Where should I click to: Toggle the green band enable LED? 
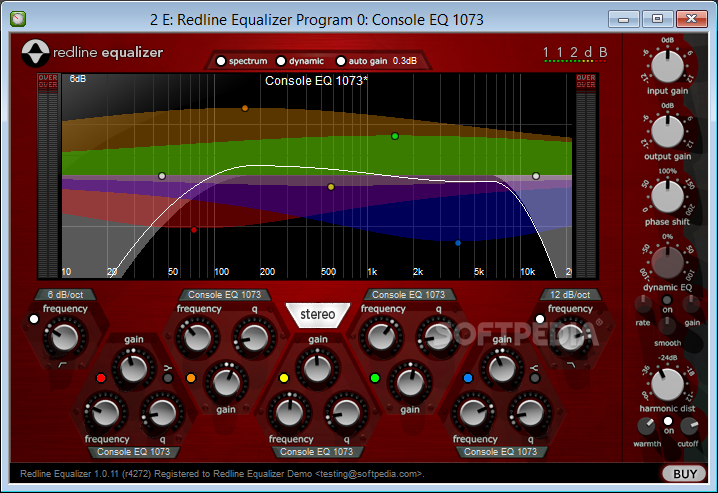pos(375,378)
